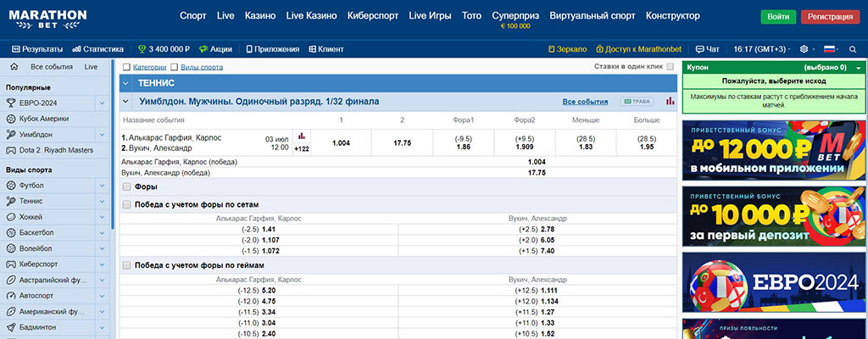Open the ЕВРО 2024 banner
Image resolution: width=868 pixels, height=339 pixels.
[x=773, y=282]
